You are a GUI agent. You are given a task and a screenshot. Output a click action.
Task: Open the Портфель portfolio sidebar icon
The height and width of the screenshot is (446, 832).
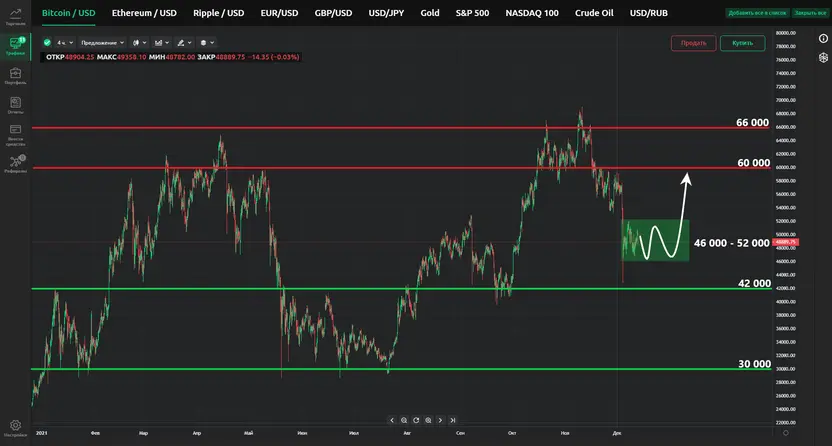[15, 75]
